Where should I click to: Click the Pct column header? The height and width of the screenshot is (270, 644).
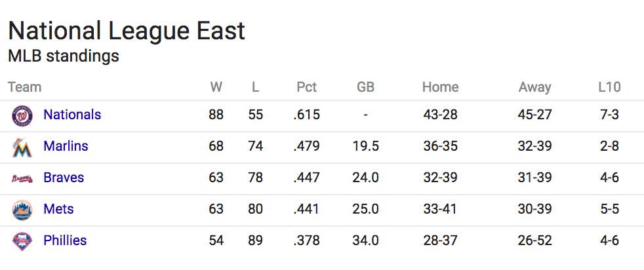click(x=307, y=87)
